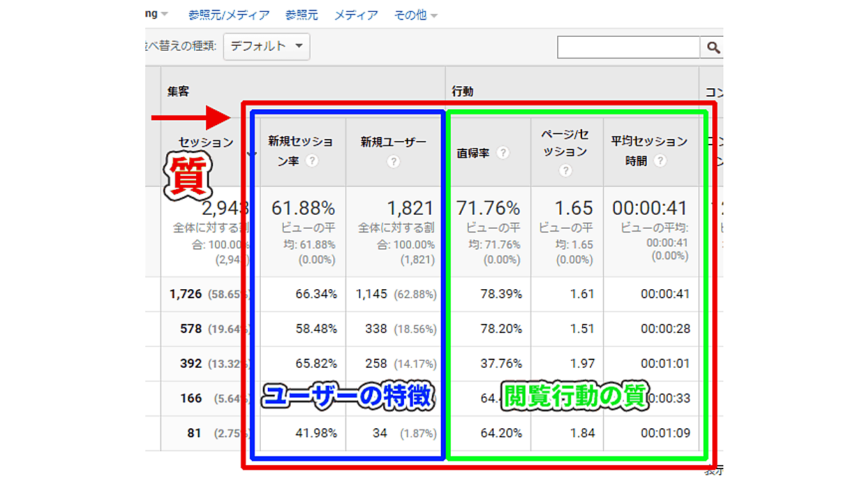The height and width of the screenshot is (488, 868).
Task: Open help tooltip for 新規ユーザー column
Action: (394, 161)
